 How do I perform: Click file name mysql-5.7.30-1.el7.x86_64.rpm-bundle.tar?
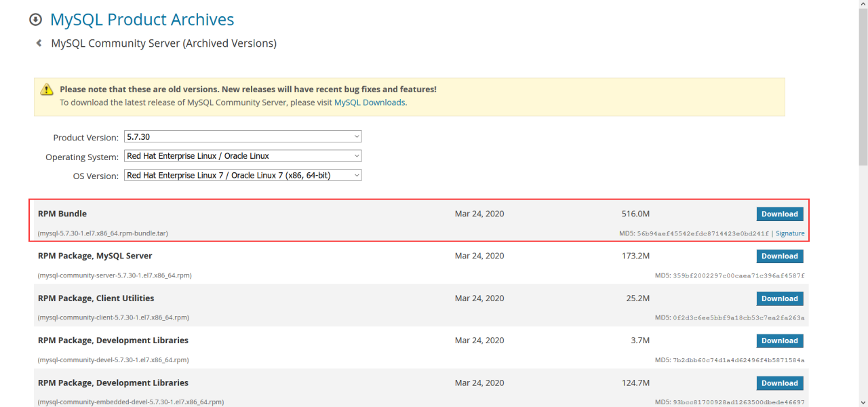tap(103, 233)
